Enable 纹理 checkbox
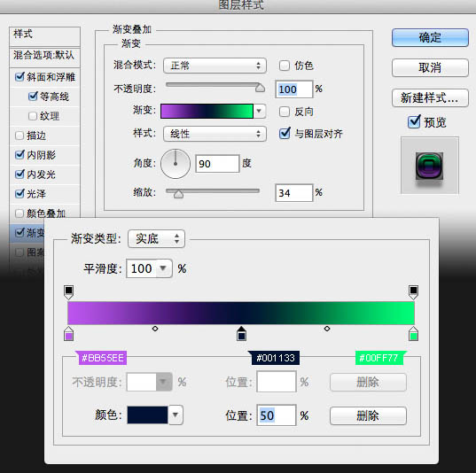Viewport: 476px width, 473px height. click(x=33, y=116)
